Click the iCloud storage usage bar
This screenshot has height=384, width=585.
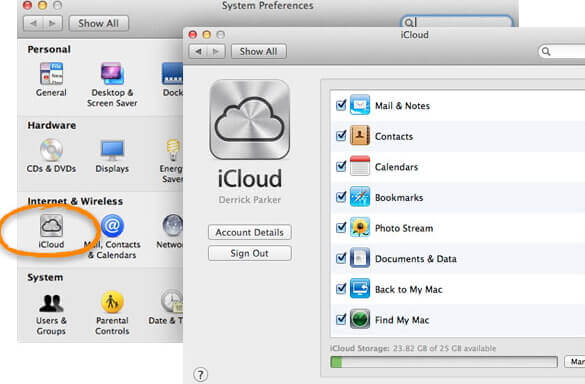pyautogui.click(x=444, y=362)
